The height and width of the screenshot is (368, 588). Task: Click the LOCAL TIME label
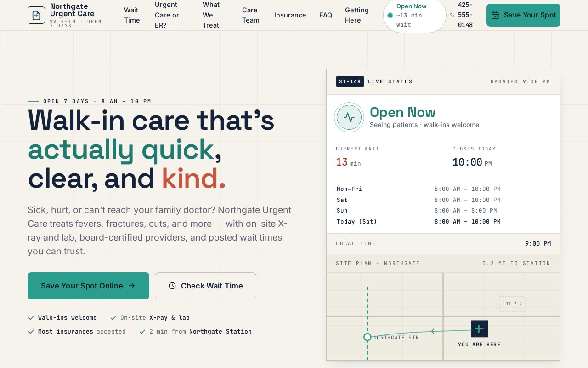[356, 244]
